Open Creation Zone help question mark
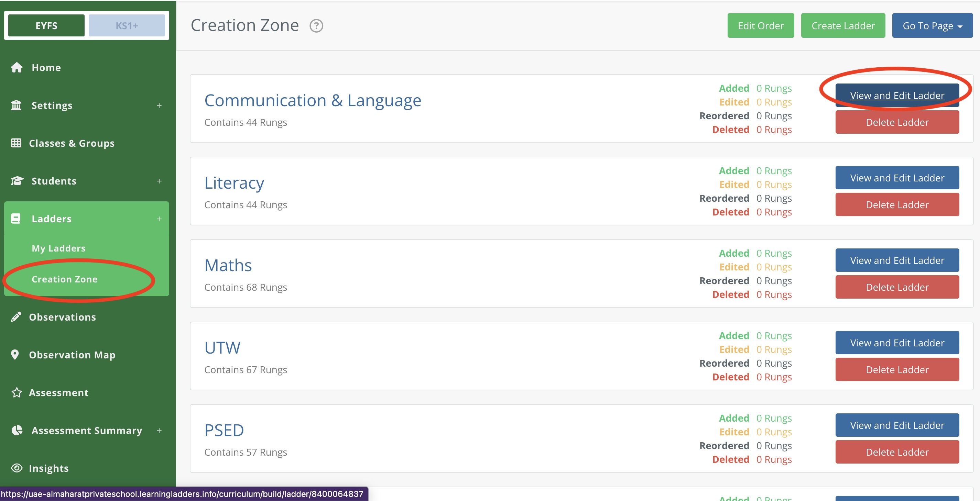Image resolution: width=980 pixels, height=501 pixels. [316, 26]
